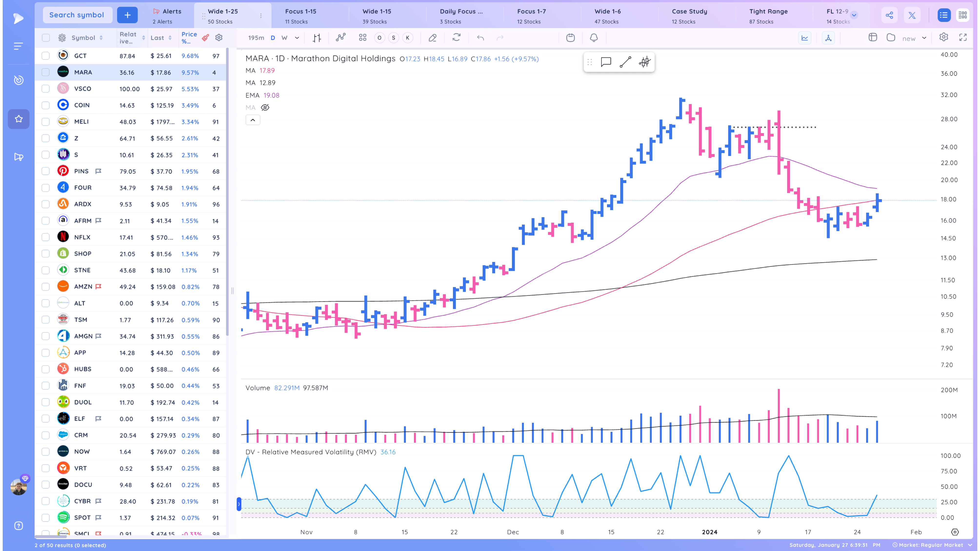Screen dimensions: 980x551
Task: Check the COIN row checkbox
Action: (46, 105)
